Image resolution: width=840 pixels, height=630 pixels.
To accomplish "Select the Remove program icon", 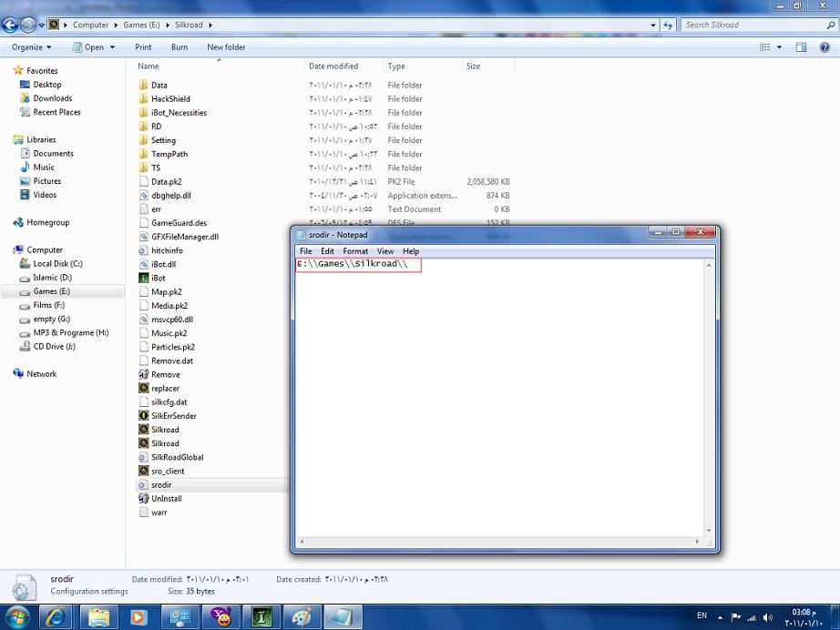I will [x=143, y=374].
